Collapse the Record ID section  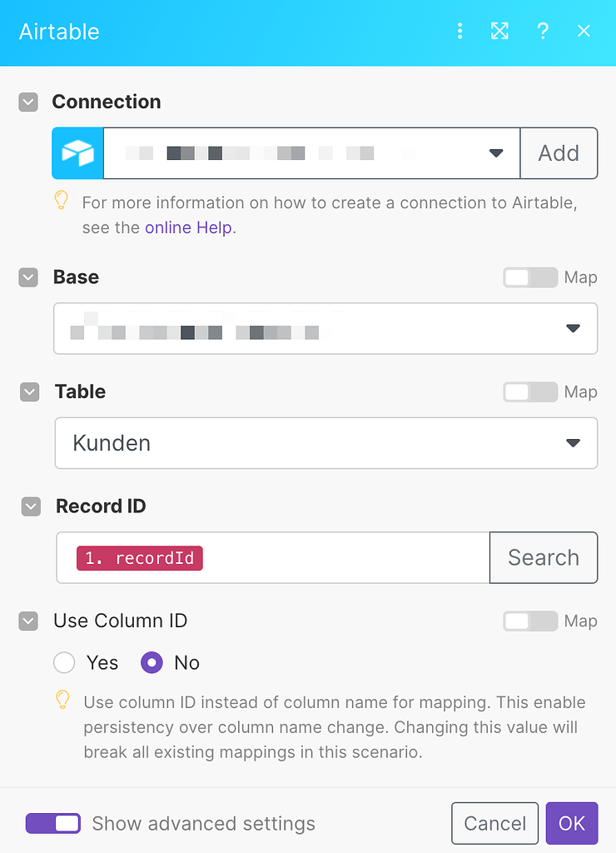coord(31,506)
